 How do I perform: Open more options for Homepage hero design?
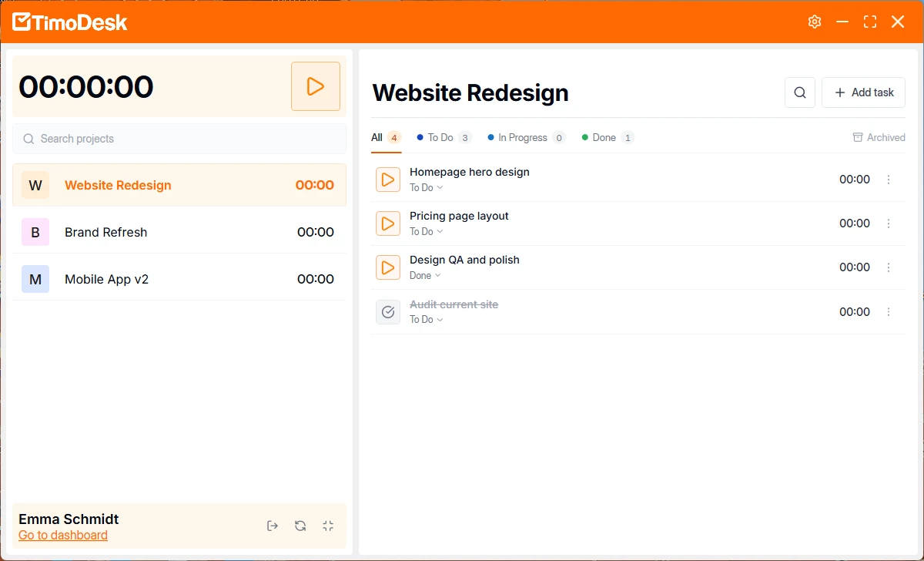tap(889, 180)
